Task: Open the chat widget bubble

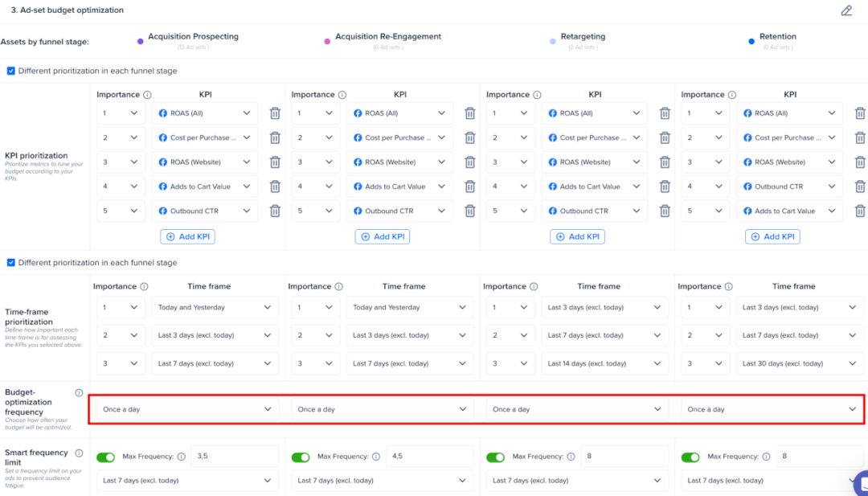Action: pyautogui.click(x=861, y=482)
